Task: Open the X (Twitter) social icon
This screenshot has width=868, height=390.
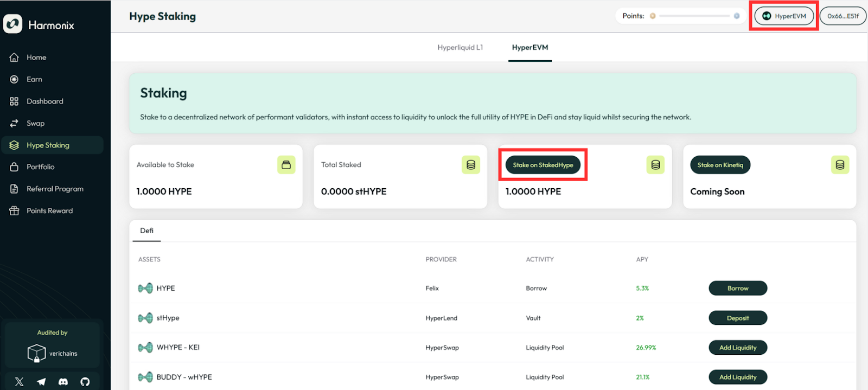Action: (x=20, y=382)
